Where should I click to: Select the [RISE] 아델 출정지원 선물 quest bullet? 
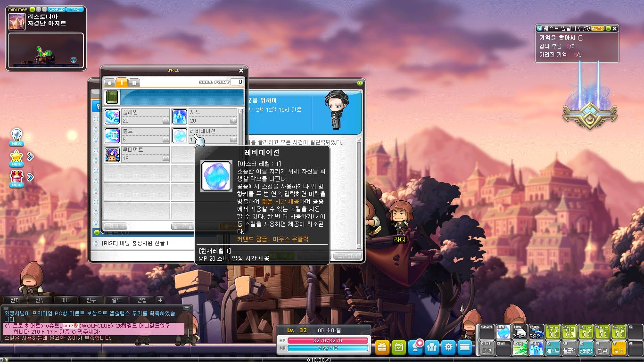tap(96, 243)
